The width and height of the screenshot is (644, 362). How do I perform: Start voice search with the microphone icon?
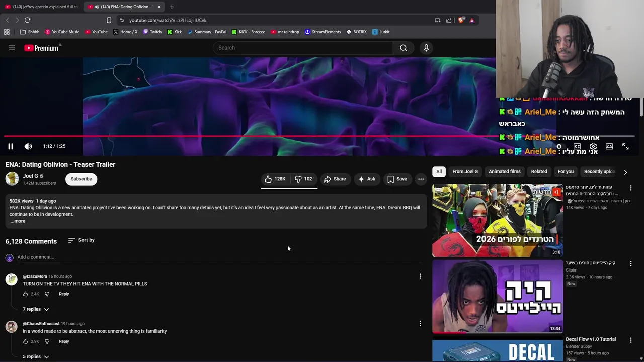click(x=426, y=48)
